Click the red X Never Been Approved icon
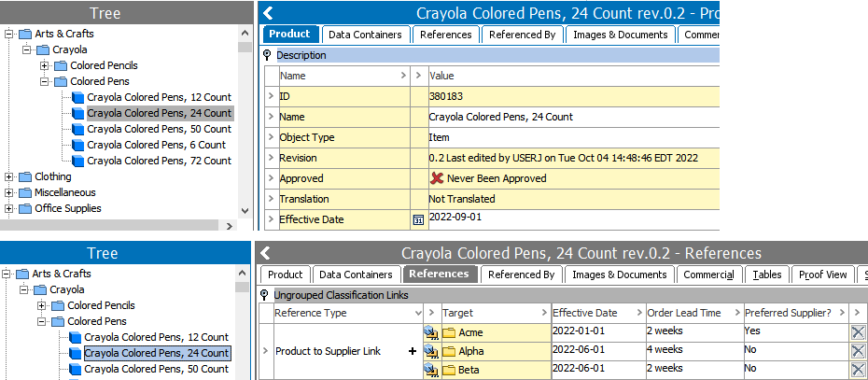 coord(437,178)
